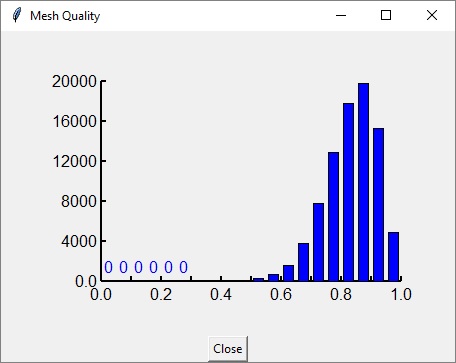
Task: Click the bar reaching about 15000
Action: [x=378, y=204]
